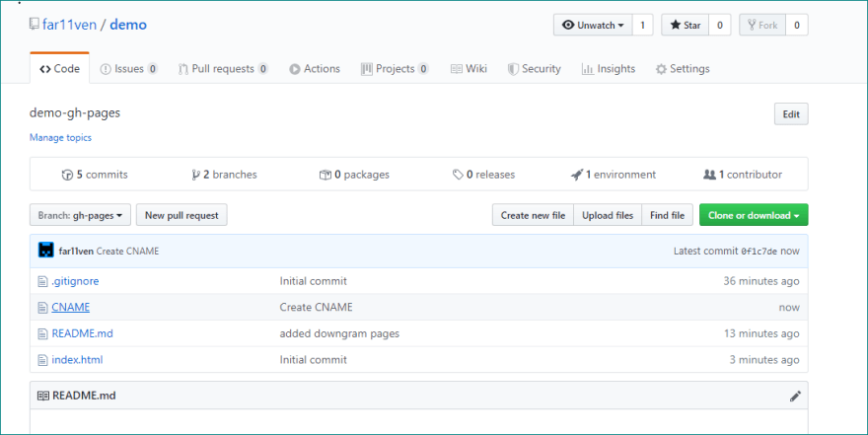Click Edit for repository description

tap(791, 114)
